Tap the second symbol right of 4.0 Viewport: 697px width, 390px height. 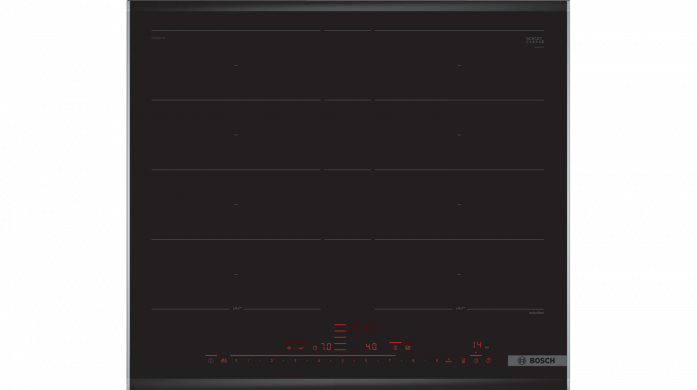[408, 347]
